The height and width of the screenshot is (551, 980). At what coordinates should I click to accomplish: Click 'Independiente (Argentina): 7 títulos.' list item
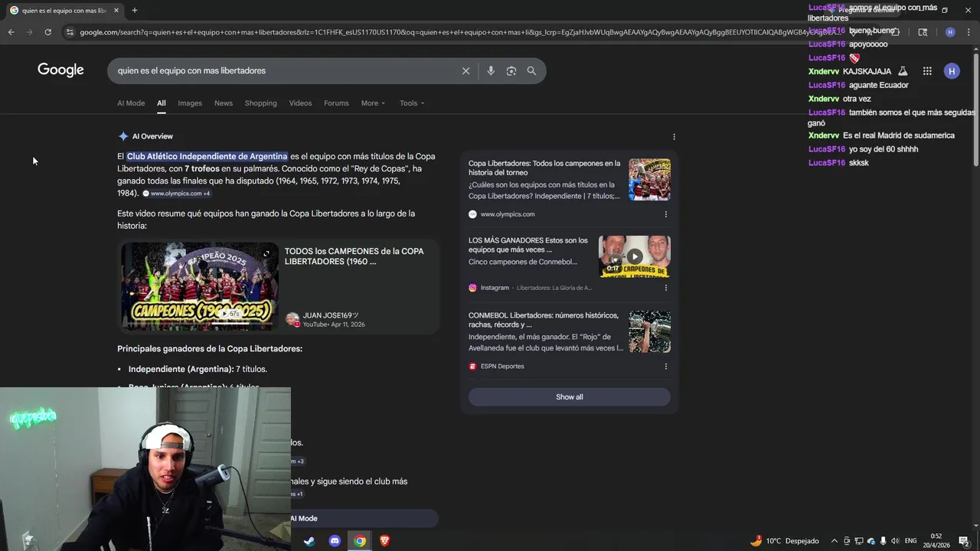[x=198, y=369]
